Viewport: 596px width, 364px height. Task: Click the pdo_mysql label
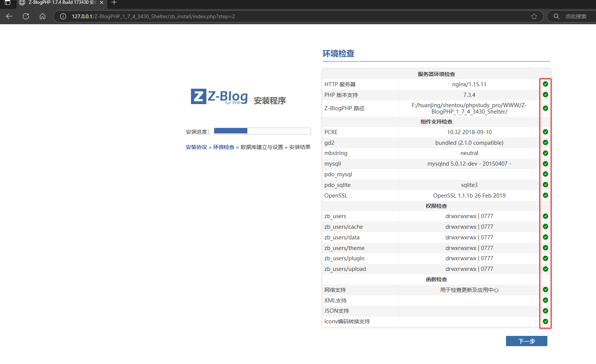coord(338,174)
